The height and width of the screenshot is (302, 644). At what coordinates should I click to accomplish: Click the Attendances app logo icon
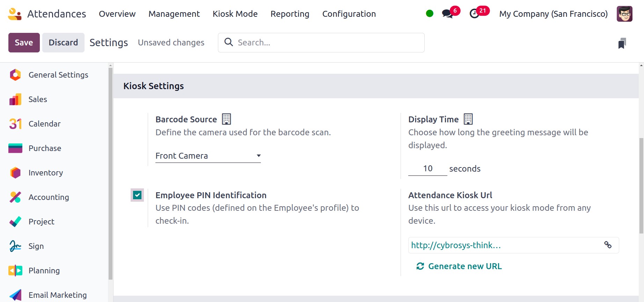[15, 14]
